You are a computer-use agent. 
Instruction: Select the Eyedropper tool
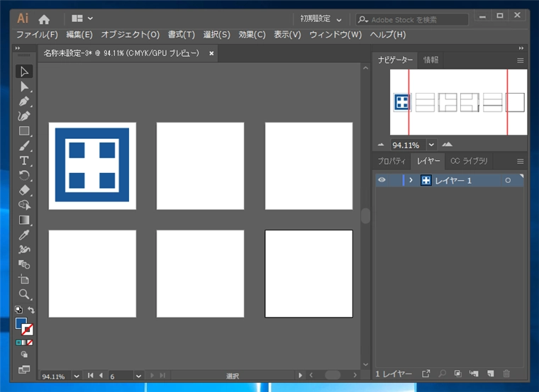[24, 235]
